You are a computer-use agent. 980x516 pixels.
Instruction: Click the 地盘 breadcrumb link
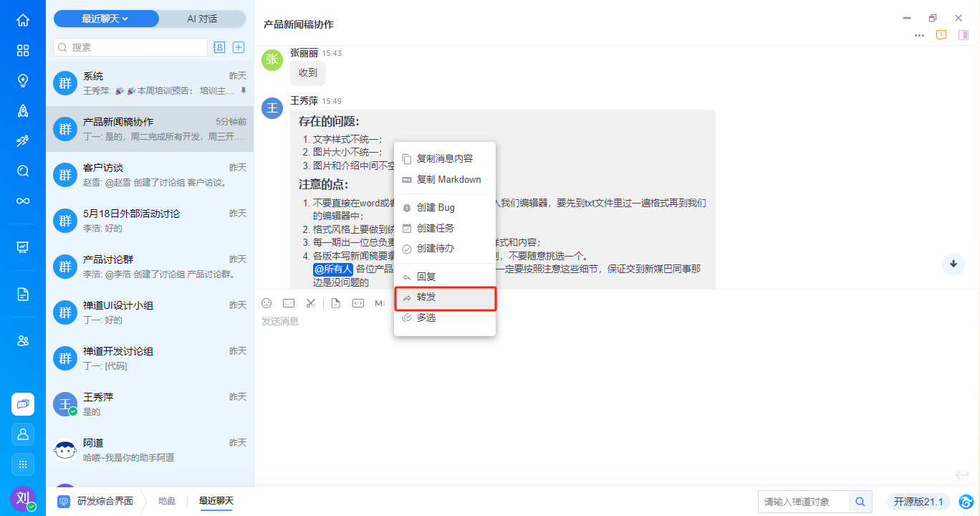point(167,501)
